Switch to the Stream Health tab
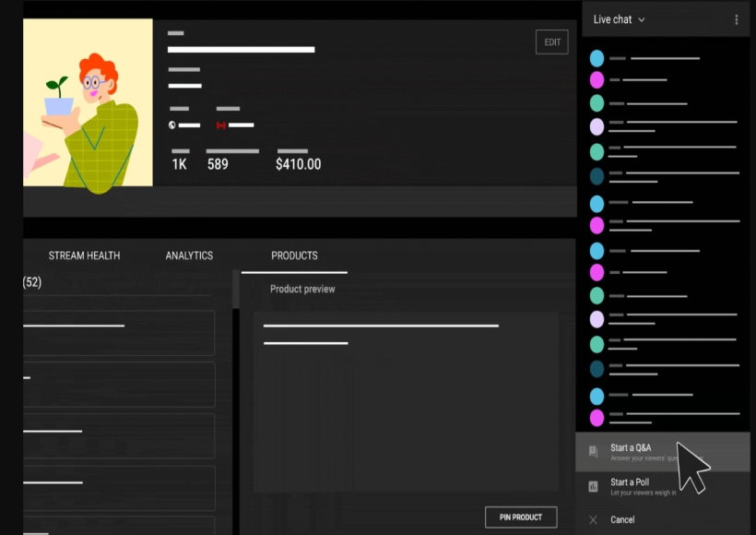 click(x=84, y=256)
